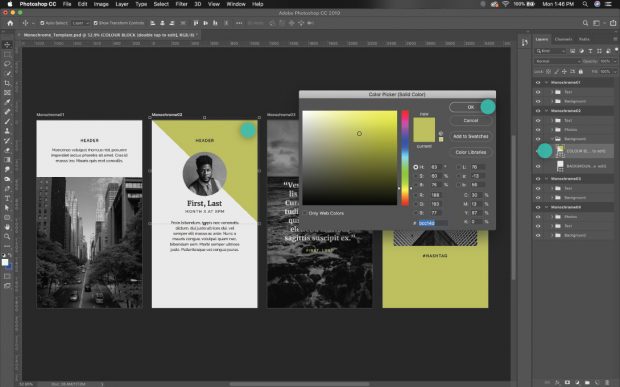
Task: Click Cancel in the Color Picker
Action: pos(471,121)
